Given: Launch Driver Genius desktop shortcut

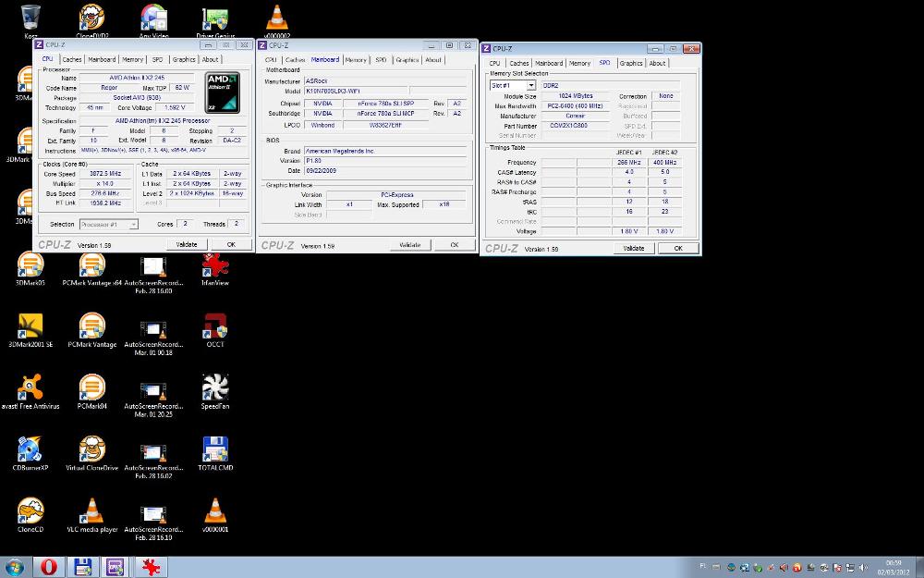Looking at the screenshot, I should pyautogui.click(x=215, y=20).
